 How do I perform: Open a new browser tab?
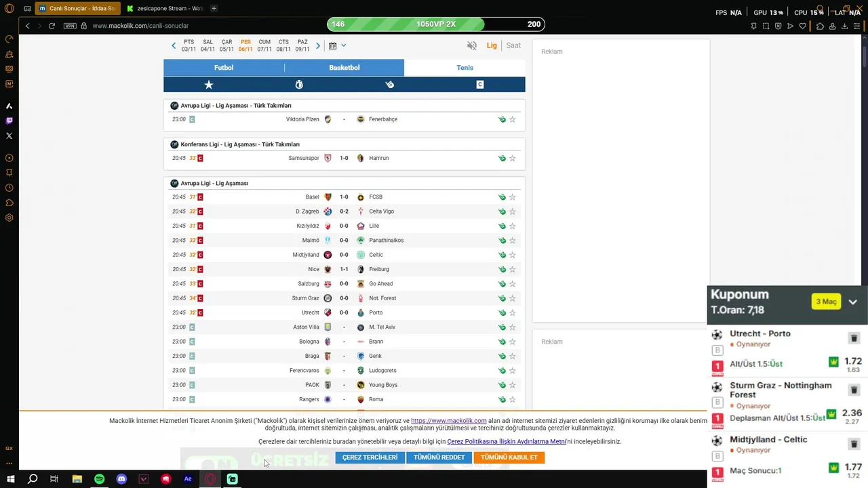pos(214,9)
